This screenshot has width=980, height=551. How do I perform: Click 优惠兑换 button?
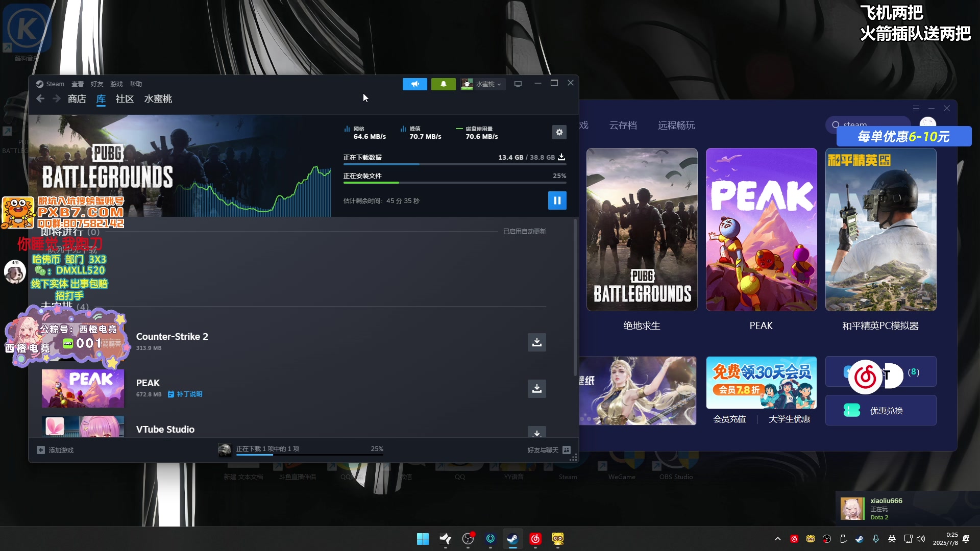click(880, 411)
